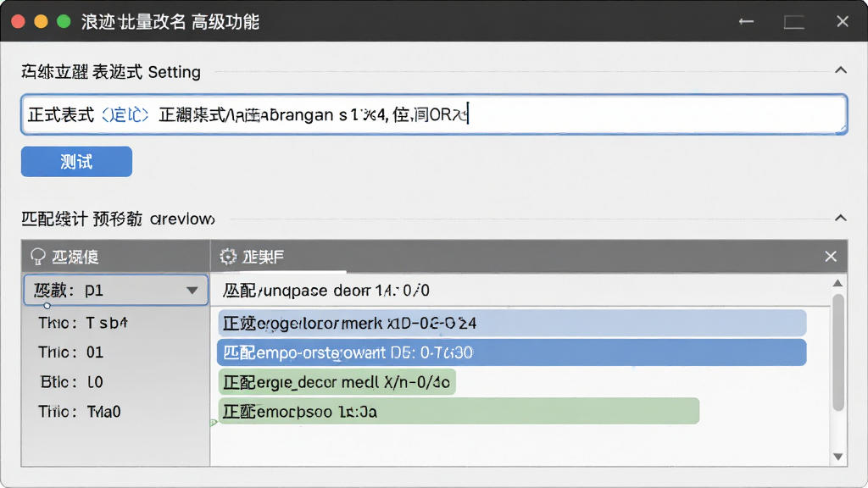This screenshot has width=868, height=488.
Task: Select the green result row with decor
Action: (x=337, y=382)
